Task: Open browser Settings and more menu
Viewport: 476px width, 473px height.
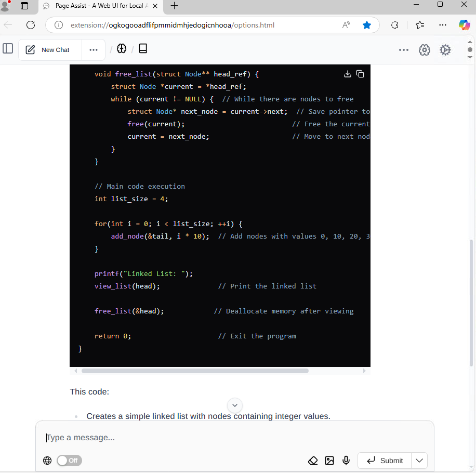Action: click(443, 25)
